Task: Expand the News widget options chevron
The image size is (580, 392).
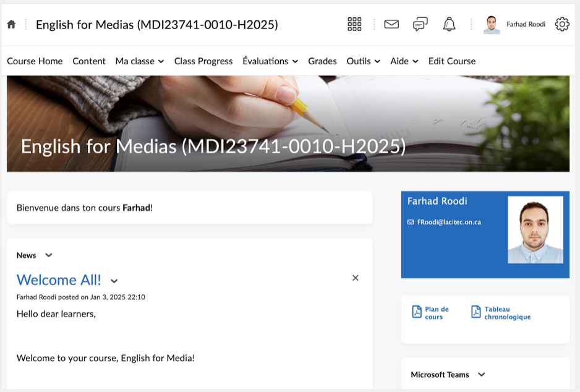Action: [x=49, y=255]
